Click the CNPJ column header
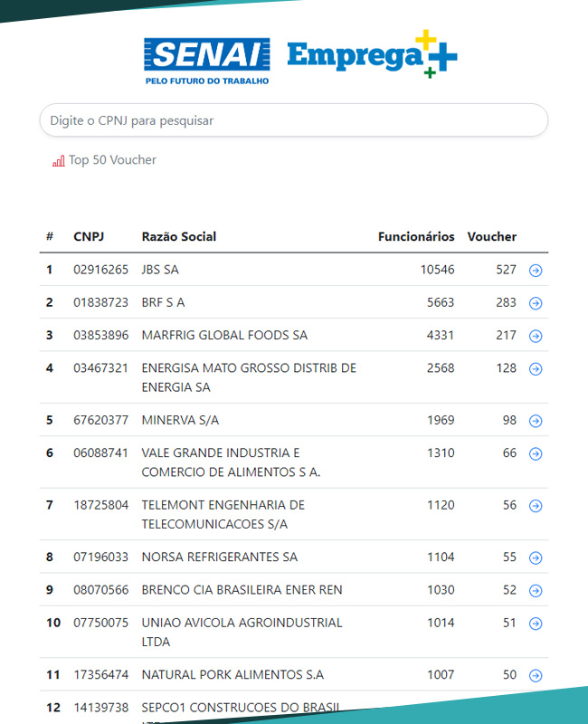 (x=89, y=236)
